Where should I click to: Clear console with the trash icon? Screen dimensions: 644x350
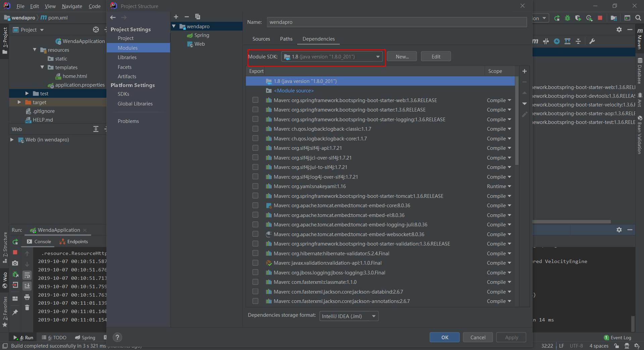coord(27,307)
